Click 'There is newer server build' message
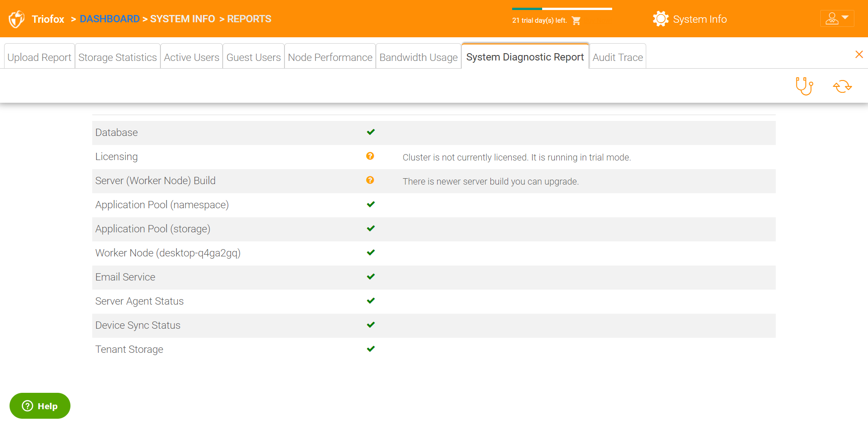The image size is (868, 426). (x=491, y=181)
